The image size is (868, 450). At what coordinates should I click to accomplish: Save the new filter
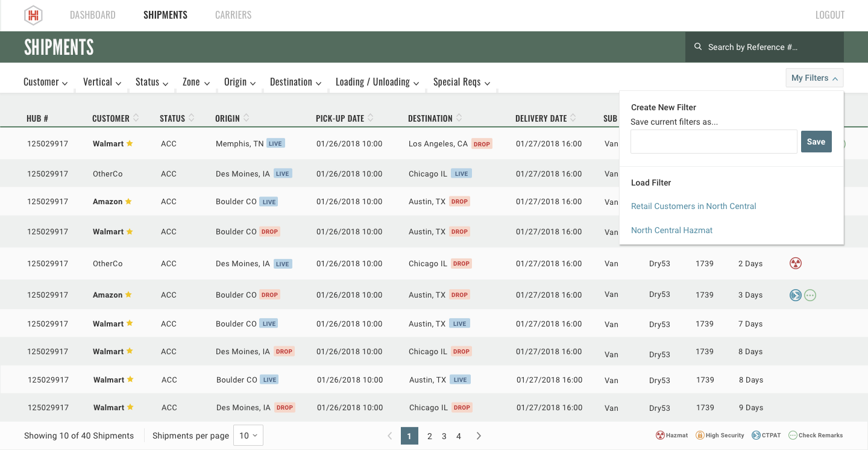(816, 142)
